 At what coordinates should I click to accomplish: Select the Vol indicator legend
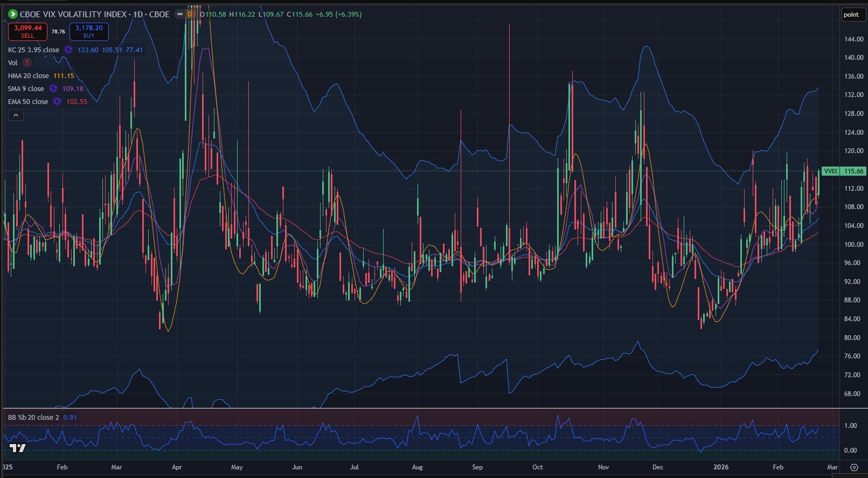click(12, 63)
